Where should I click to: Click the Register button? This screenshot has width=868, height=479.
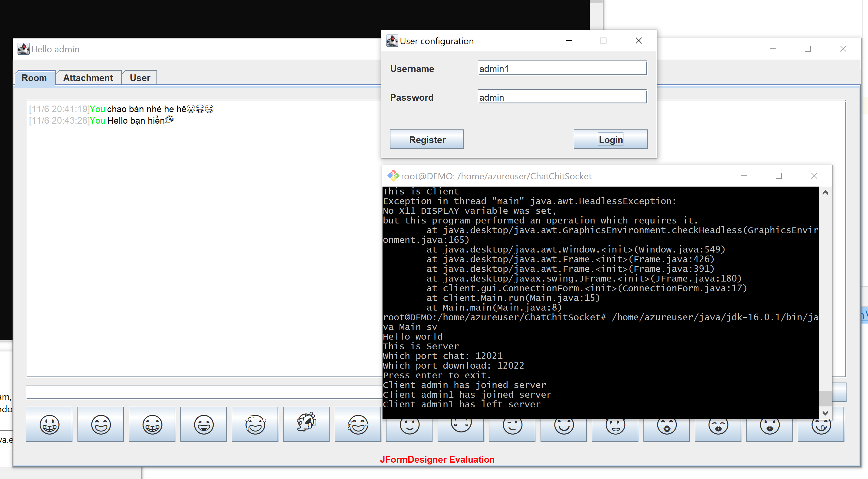[x=427, y=139]
